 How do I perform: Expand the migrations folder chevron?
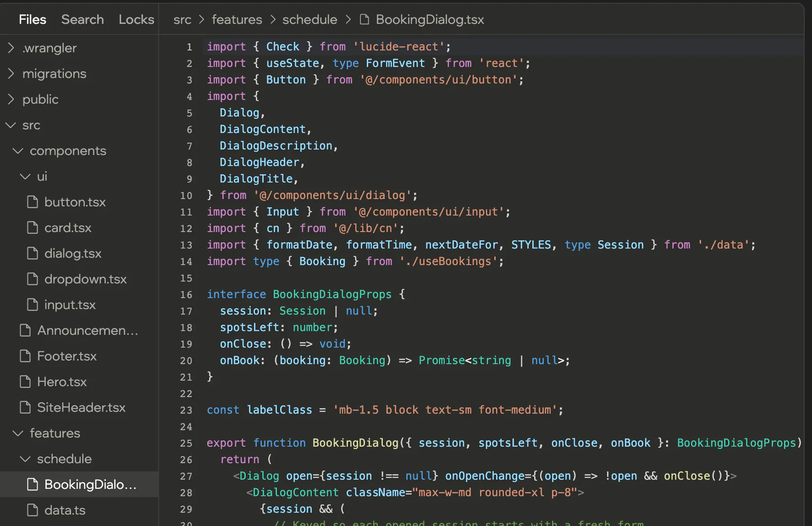pos(11,73)
